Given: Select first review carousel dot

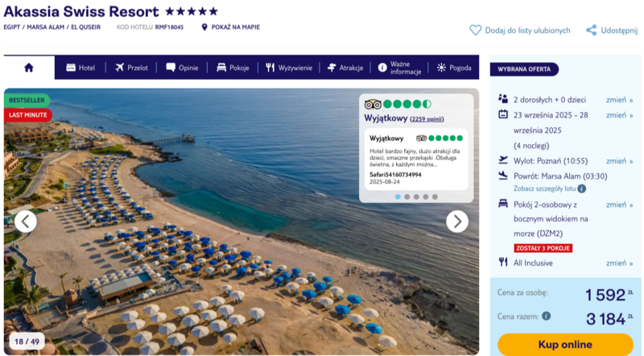Looking at the screenshot, I should point(398,197).
